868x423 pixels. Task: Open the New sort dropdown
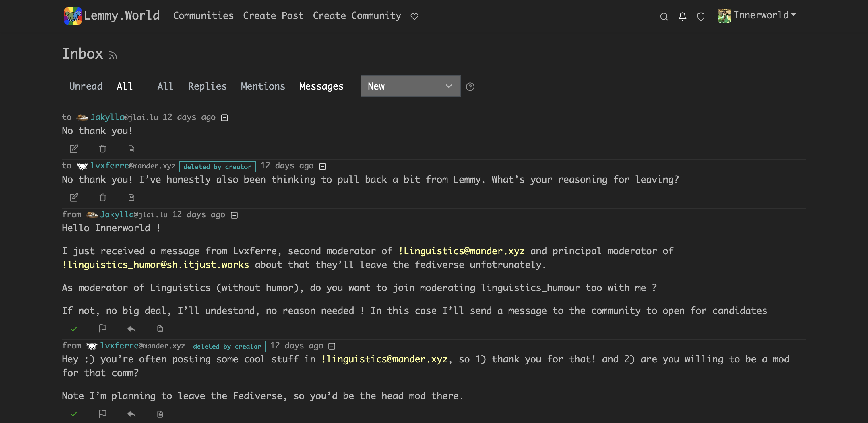click(x=410, y=86)
